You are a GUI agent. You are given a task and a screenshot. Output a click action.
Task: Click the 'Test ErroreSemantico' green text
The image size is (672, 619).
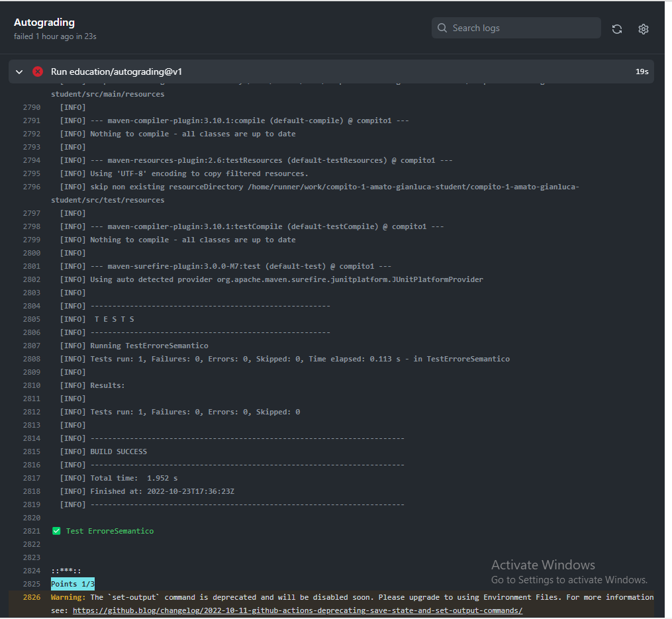pos(110,531)
